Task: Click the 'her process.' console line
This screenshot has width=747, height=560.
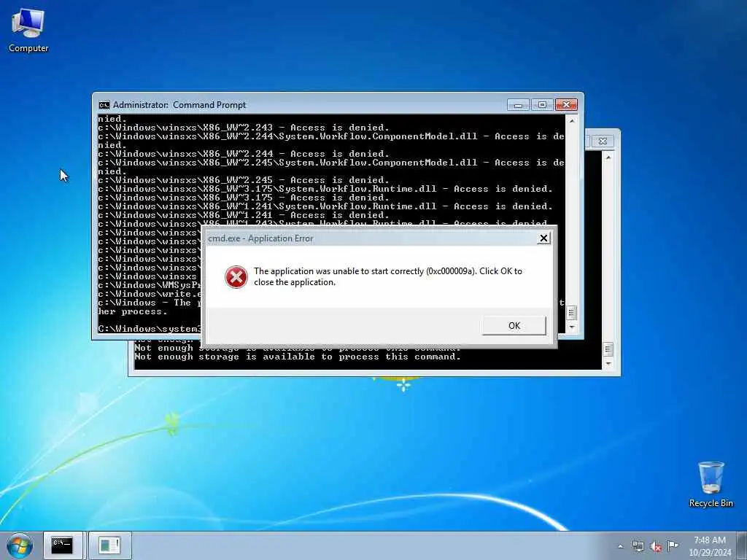Action: click(133, 312)
